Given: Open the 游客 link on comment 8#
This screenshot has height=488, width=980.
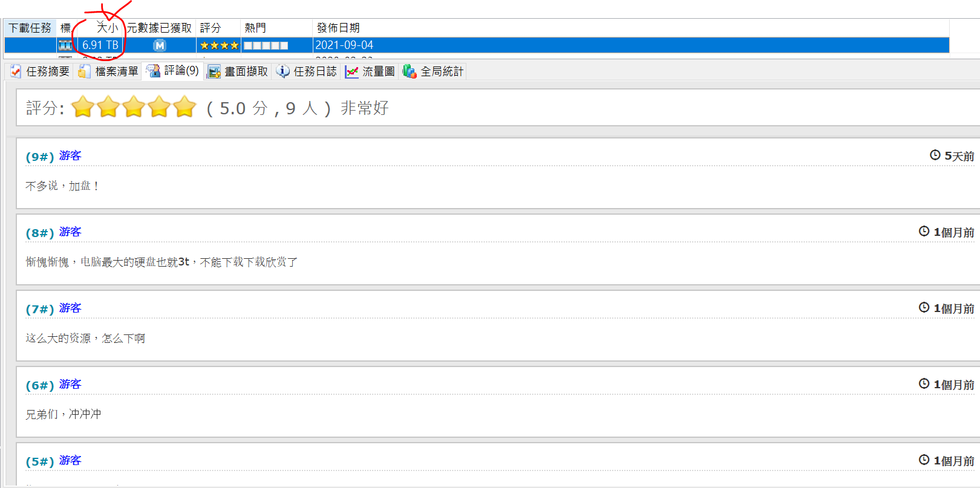Looking at the screenshot, I should [70, 232].
